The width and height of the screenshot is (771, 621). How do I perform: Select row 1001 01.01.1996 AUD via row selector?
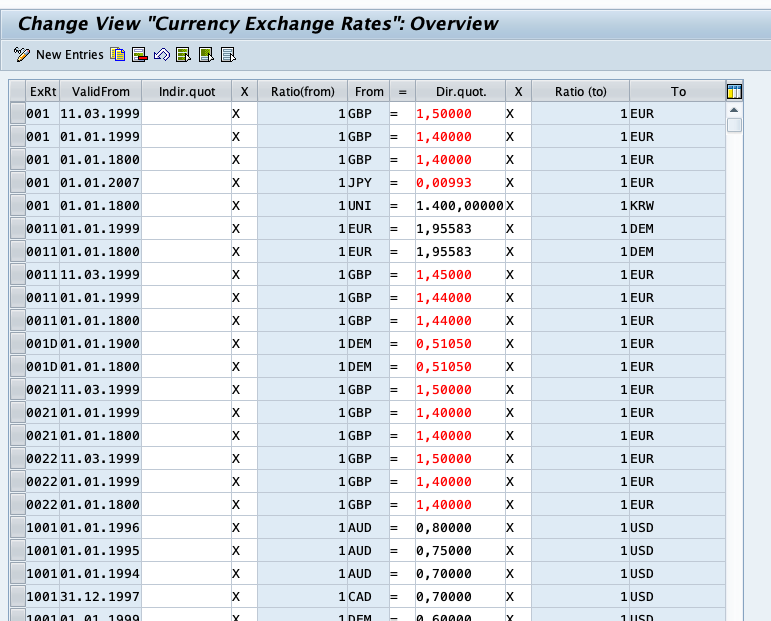(x=18, y=528)
